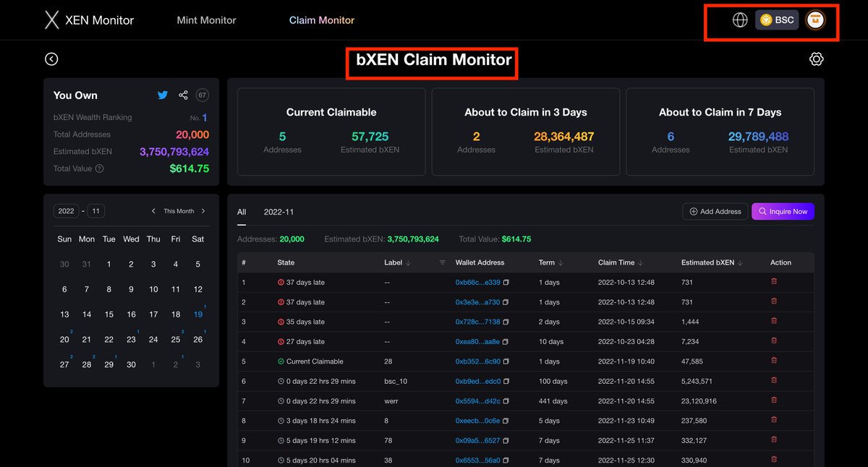Viewport: 868px width, 467px height.
Task: Open the Twitter share icon
Action: [163, 95]
